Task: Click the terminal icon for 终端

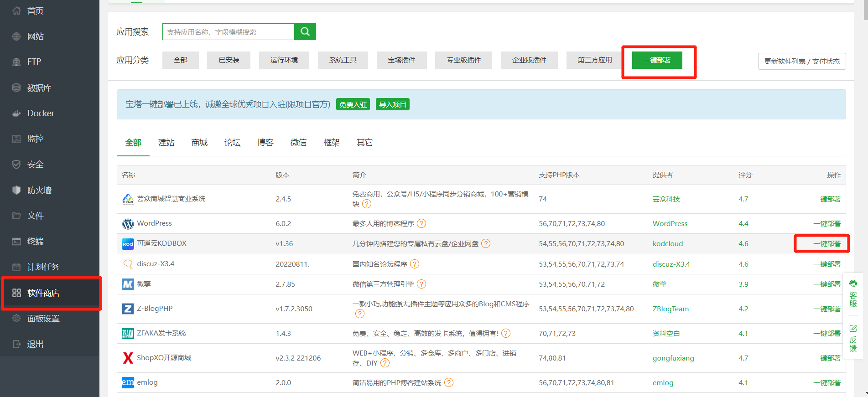Action: pos(16,242)
